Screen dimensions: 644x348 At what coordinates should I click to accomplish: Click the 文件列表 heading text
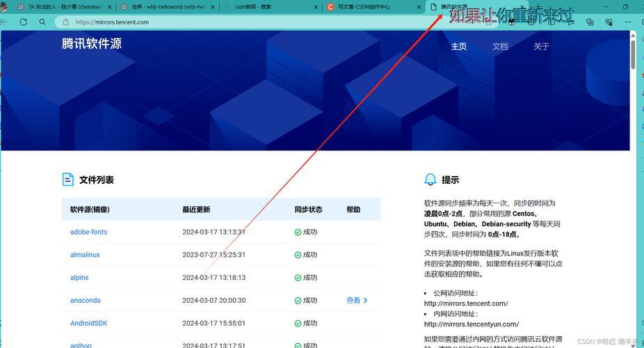coord(97,180)
